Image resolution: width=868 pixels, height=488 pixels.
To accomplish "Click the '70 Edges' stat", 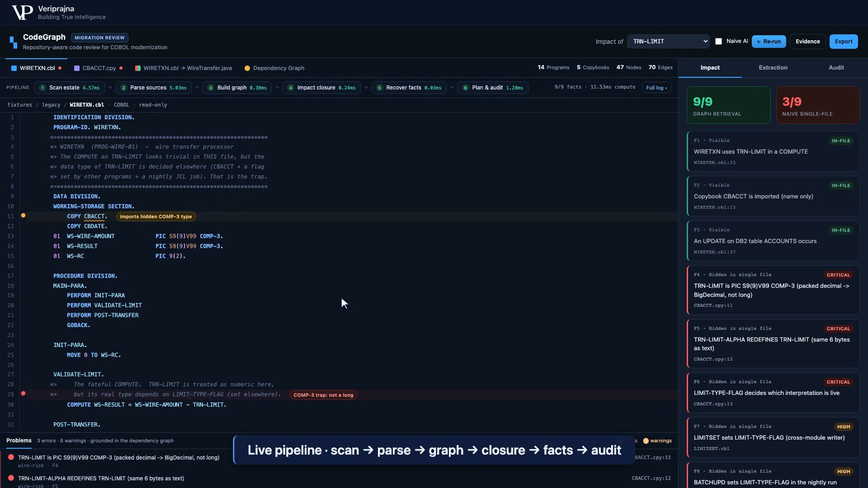I will [x=660, y=67].
